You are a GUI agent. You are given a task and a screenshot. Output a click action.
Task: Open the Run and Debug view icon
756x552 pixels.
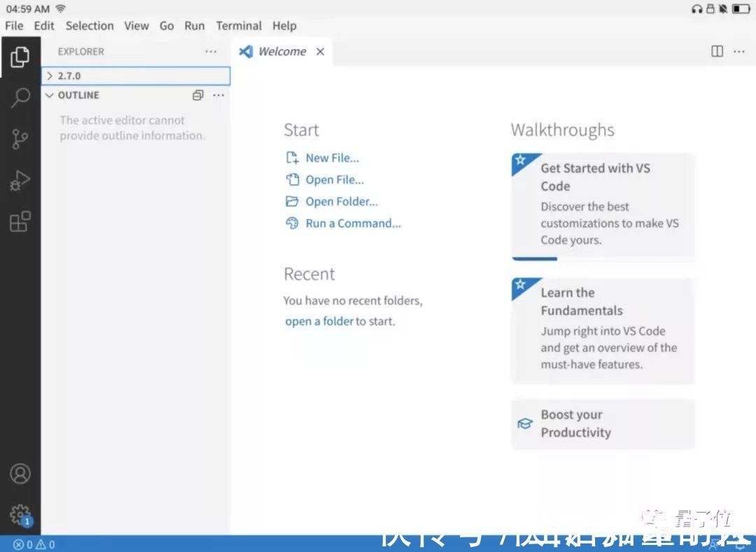tap(20, 181)
